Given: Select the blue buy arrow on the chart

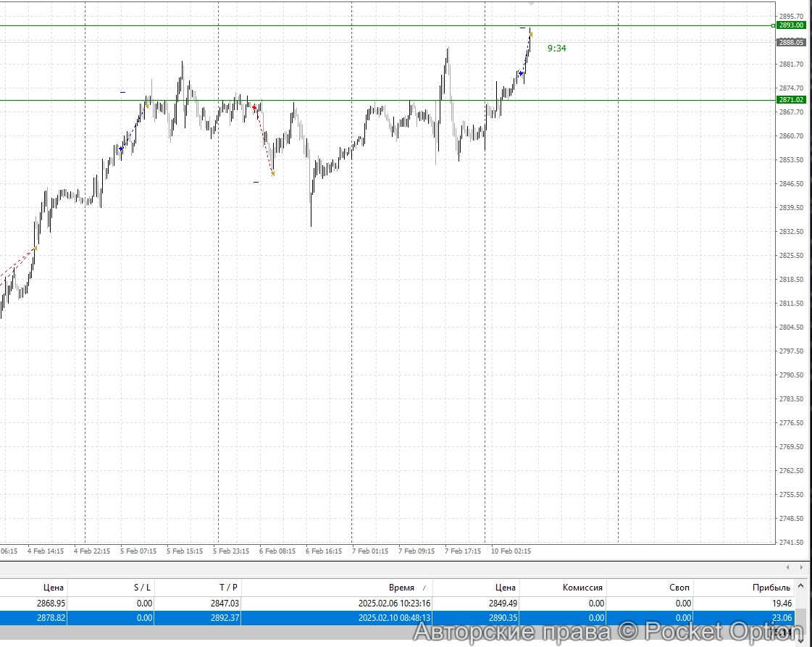Looking at the screenshot, I should (521, 73).
